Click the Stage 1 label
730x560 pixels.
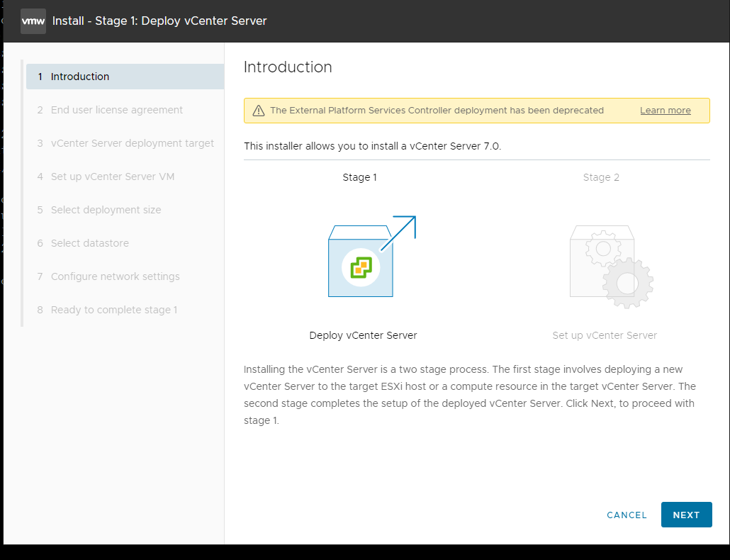[x=359, y=177]
